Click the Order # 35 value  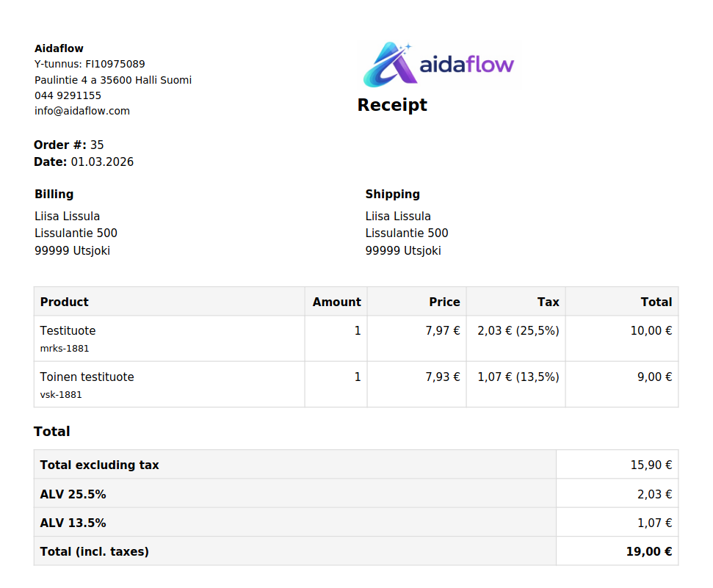click(97, 145)
